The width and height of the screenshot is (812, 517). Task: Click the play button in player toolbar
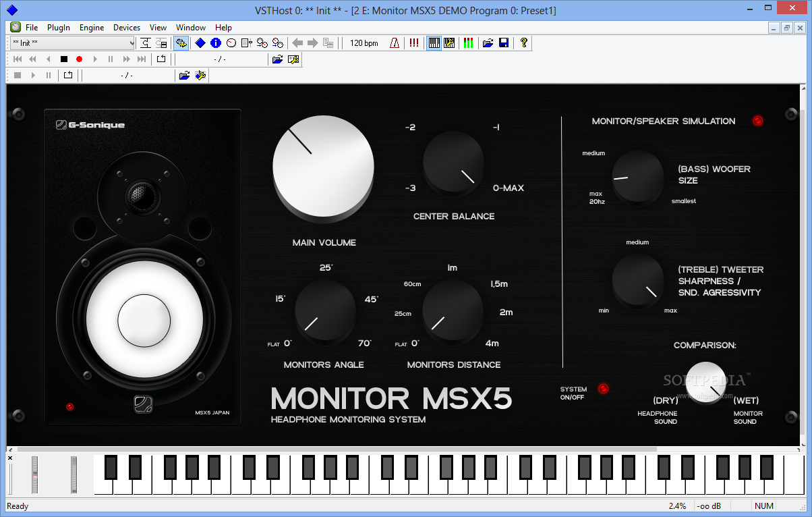[95, 59]
